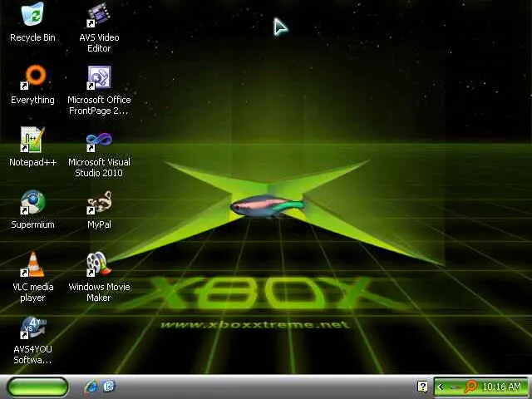Click the Windows Movie Maker shortcut
The width and height of the screenshot is (532, 399).
[x=98, y=264]
